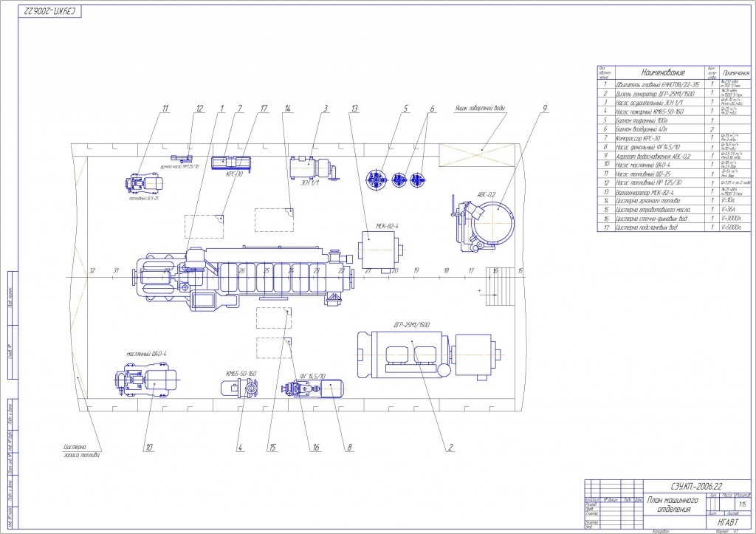Select table row "Насос масляный Ш40-4"
The width and height of the screenshot is (756, 534).
(674, 165)
